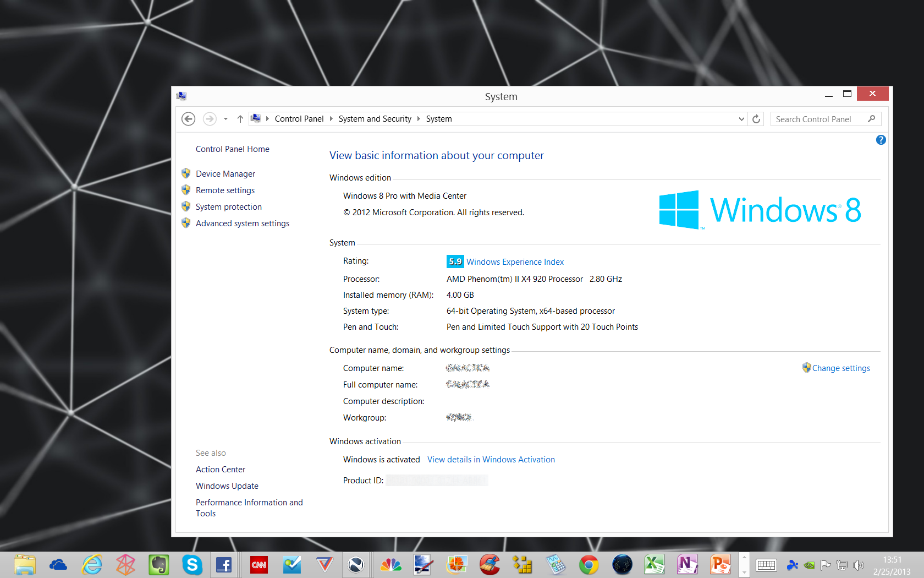
Task: Click the Remote settings link
Action: [x=225, y=190]
